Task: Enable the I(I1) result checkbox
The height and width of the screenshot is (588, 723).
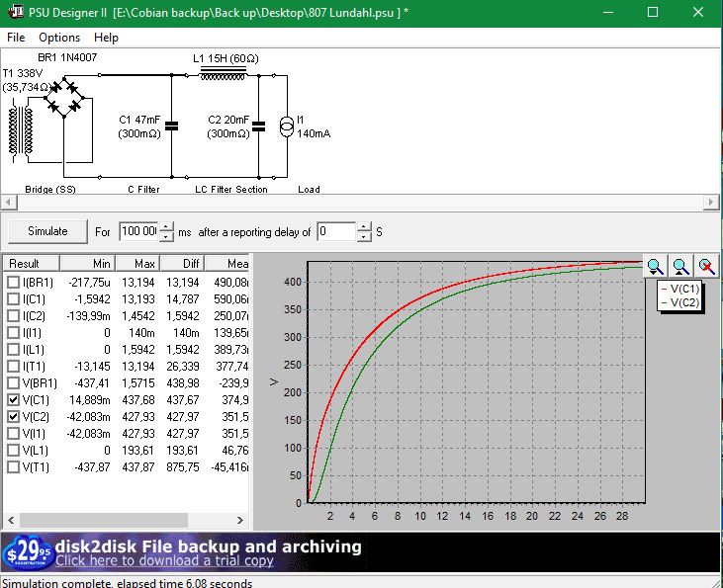Action: (14, 333)
